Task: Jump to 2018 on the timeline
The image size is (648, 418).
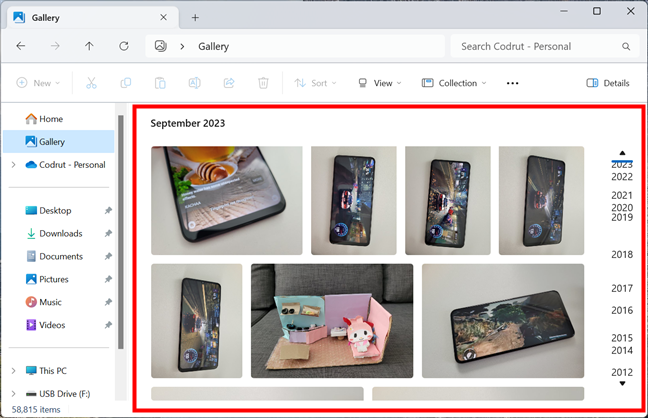Action: click(x=622, y=255)
